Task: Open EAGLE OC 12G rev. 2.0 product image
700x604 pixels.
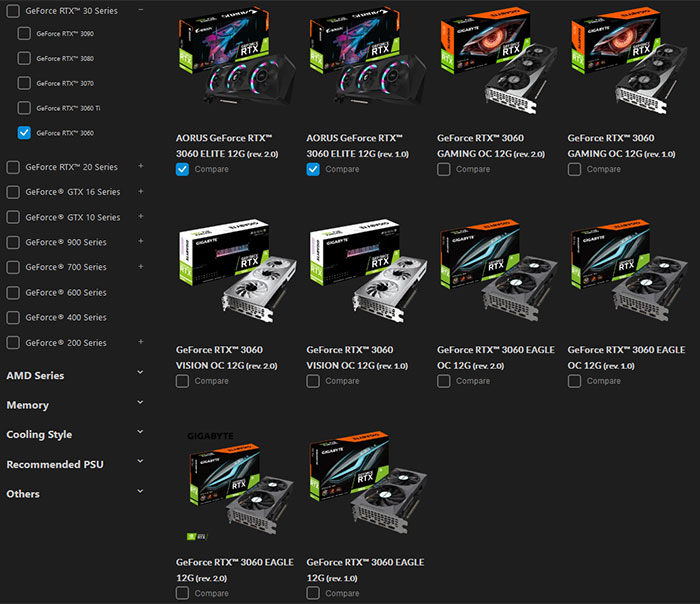Action: 497,271
